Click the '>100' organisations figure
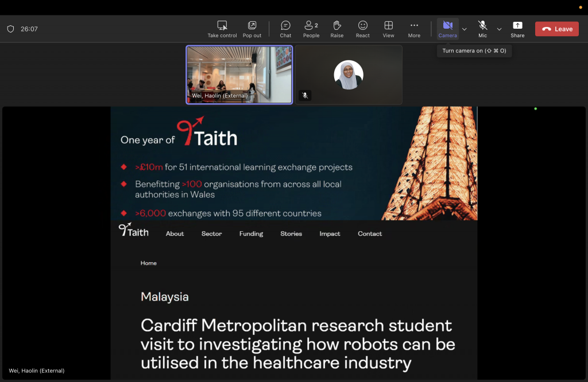Image resolution: width=588 pixels, height=382 pixels. [x=192, y=184]
